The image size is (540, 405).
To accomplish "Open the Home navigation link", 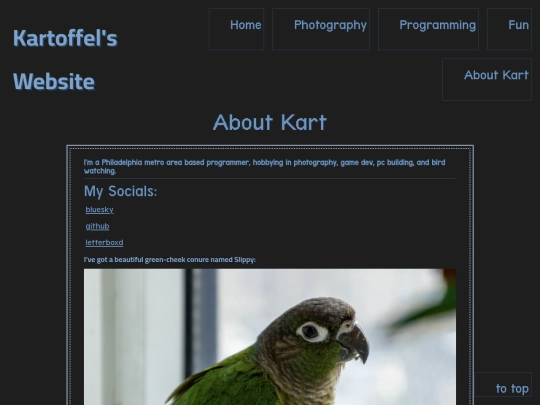I will 236,29.
